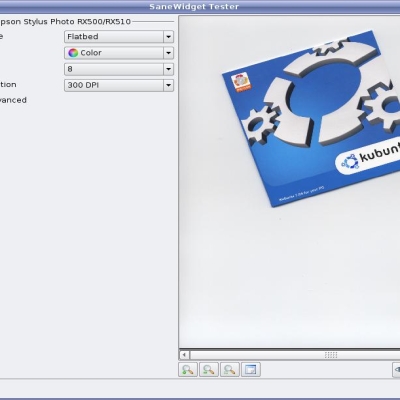This screenshot has width=400, height=400.
Task: Click the zoom out magnifier icon
Action: coord(209,370)
